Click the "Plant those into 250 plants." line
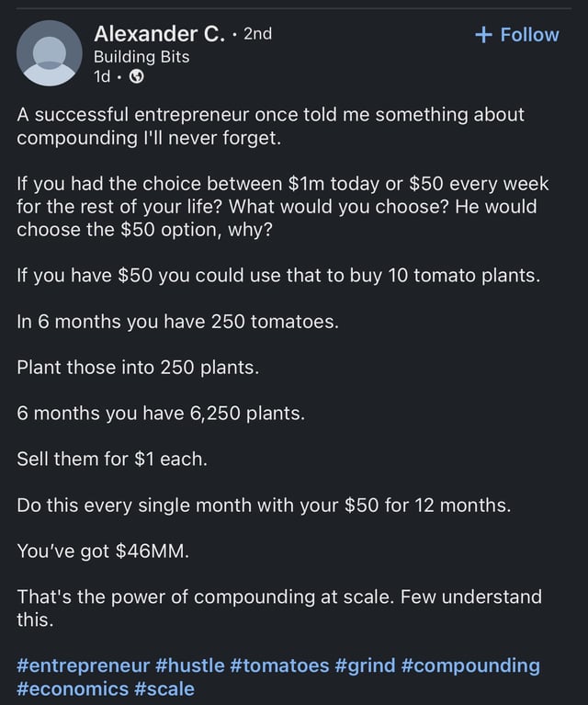This screenshot has width=588, height=705. tap(138, 368)
